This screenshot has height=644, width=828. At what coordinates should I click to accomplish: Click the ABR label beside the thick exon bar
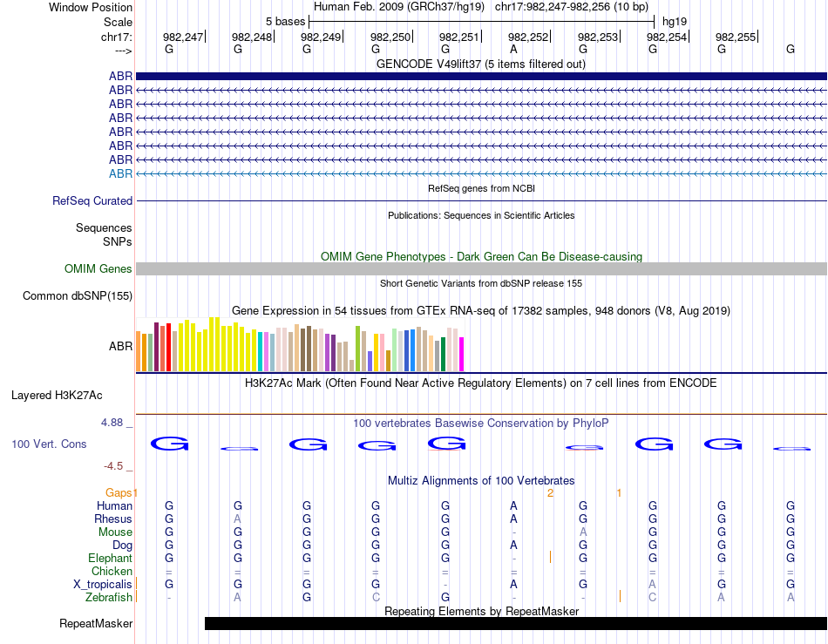point(120,76)
